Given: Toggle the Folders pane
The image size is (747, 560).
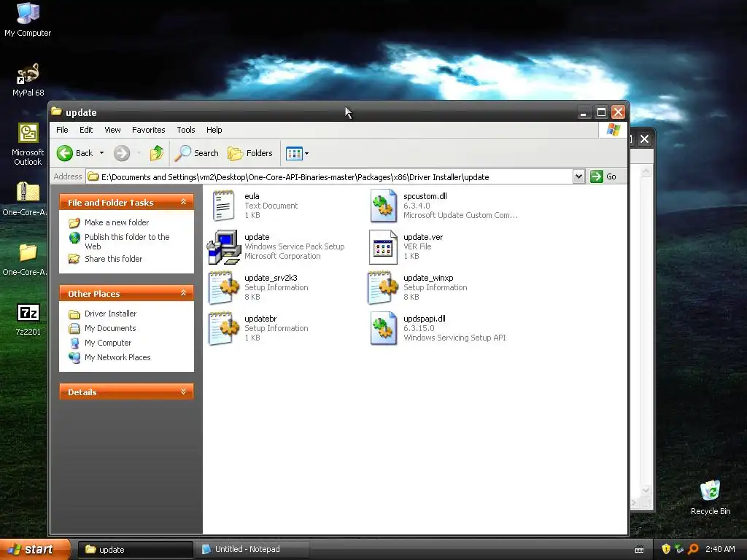Looking at the screenshot, I should (250, 153).
